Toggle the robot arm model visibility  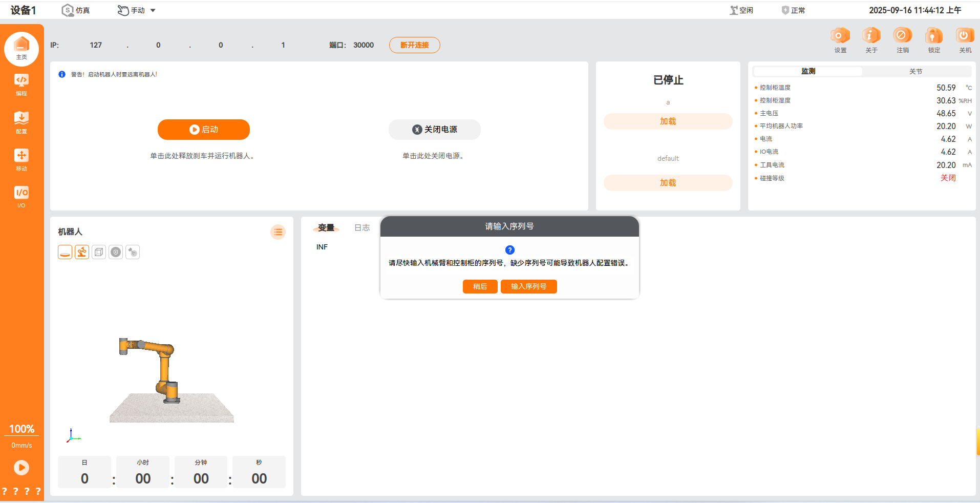pos(82,252)
